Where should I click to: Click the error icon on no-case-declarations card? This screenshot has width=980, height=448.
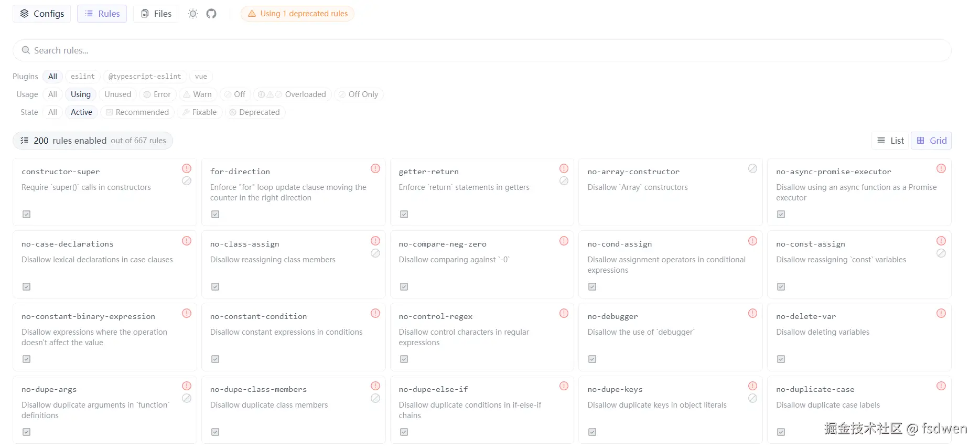187,241
